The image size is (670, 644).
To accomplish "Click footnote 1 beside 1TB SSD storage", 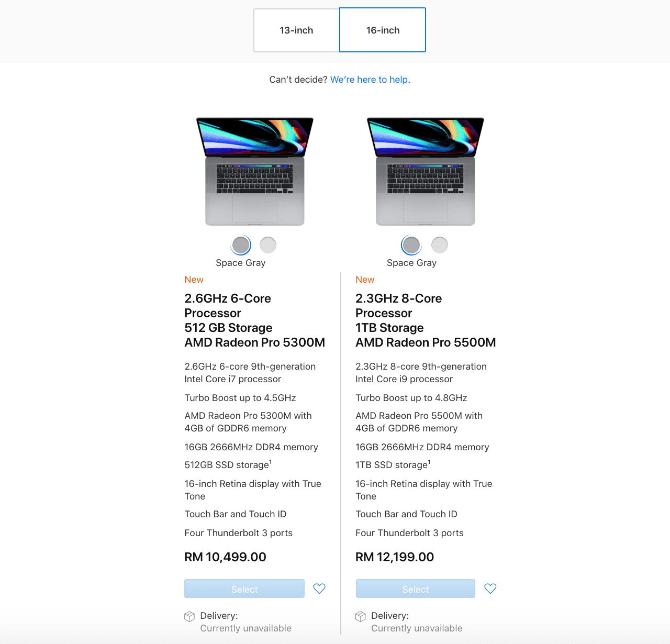I will [x=429, y=462].
